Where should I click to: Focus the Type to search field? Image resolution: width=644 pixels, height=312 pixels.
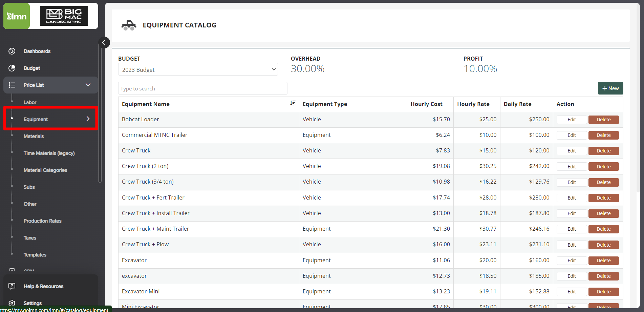pyautogui.click(x=202, y=88)
